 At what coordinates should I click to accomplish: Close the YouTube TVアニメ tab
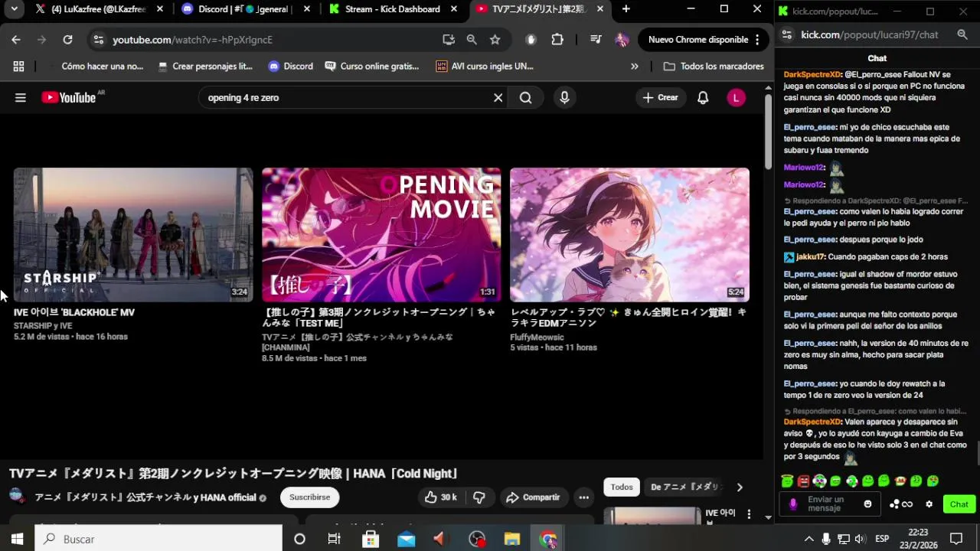[x=599, y=9]
